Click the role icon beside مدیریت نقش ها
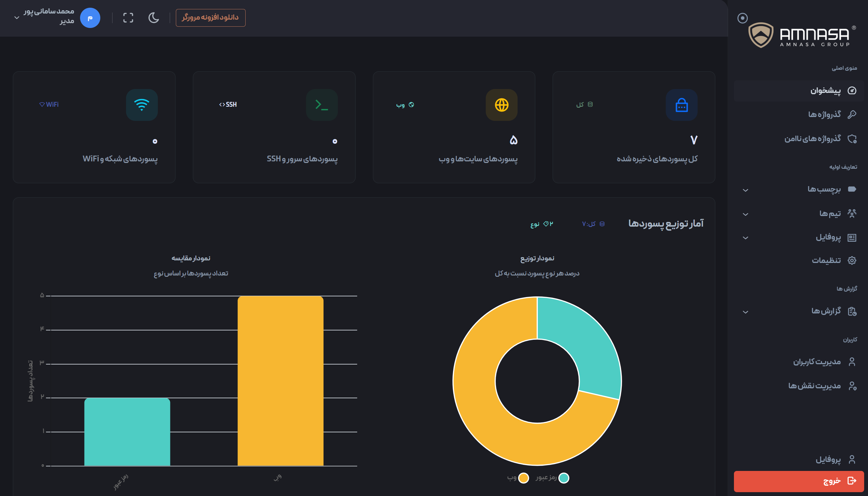The image size is (868, 496). pyautogui.click(x=852, y=386)
